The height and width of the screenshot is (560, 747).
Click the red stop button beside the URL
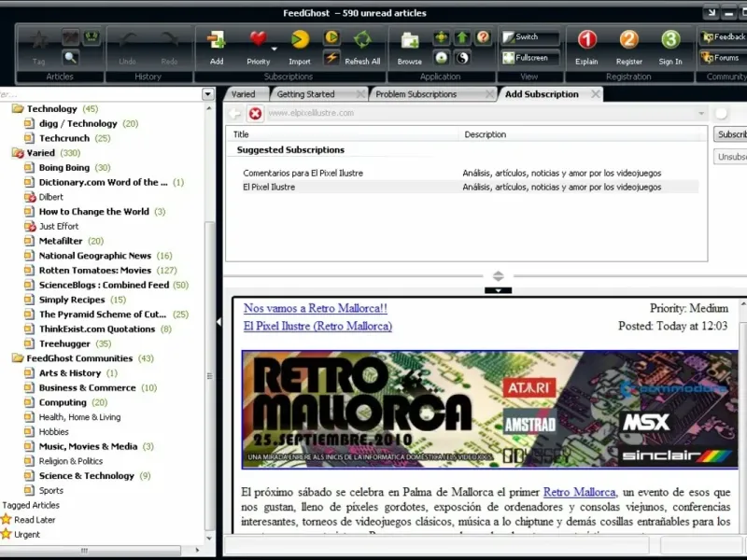pos(255,114)
